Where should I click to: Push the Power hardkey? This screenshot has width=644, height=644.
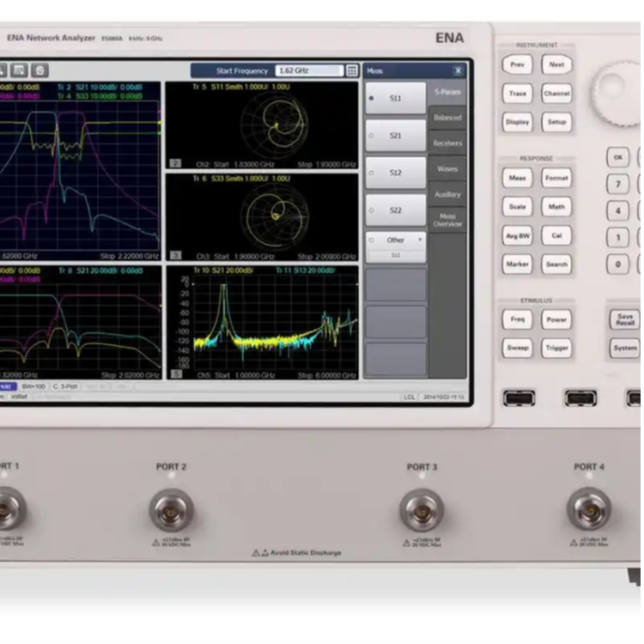pyautogui.click(x=556, y=319)
